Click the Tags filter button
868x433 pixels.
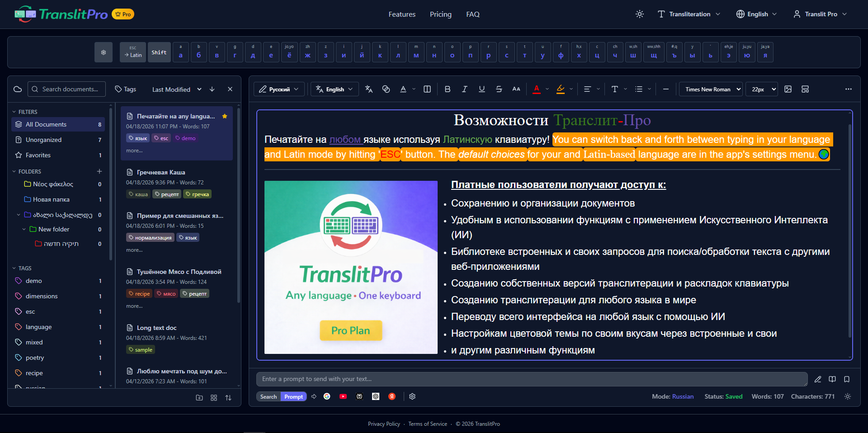point(126,89)
